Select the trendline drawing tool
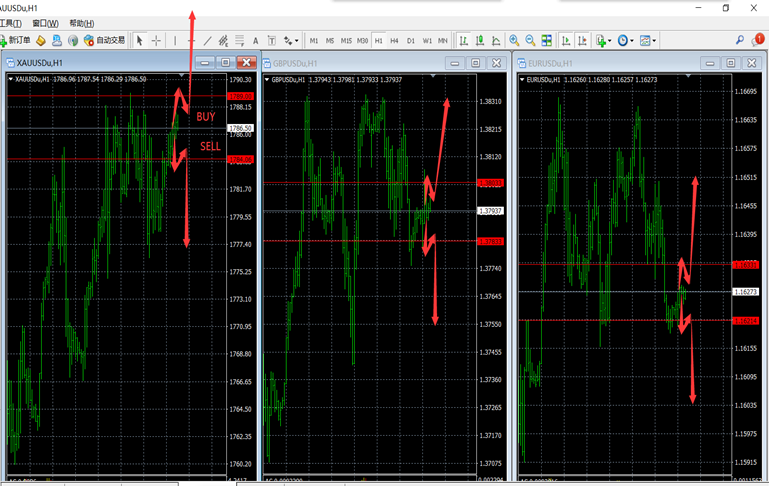Screen dimensions: 769x486 pyautogui.click(x=208, y=41)
